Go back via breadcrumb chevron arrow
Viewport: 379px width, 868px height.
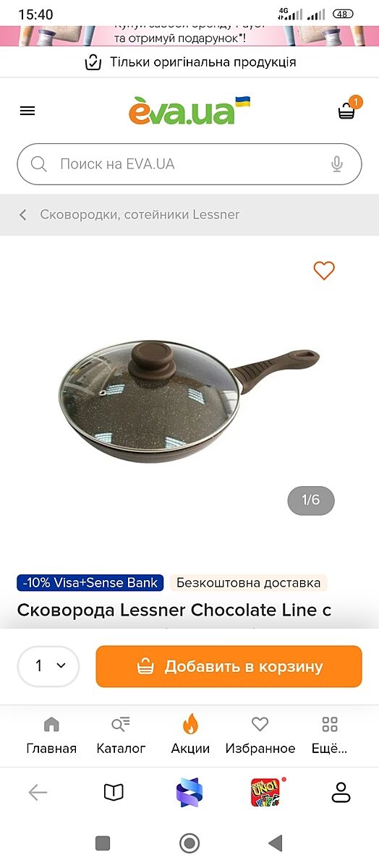(x=23, y=215)
